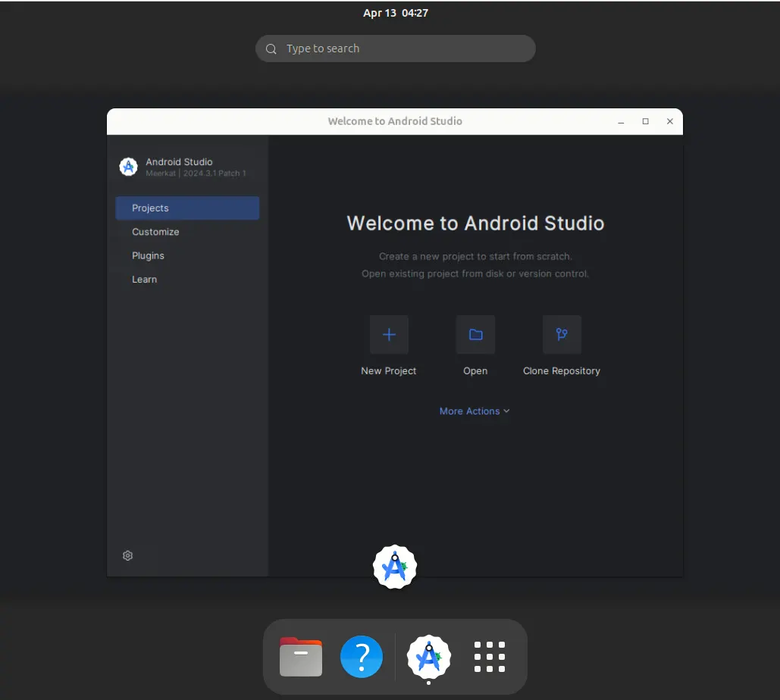Click 'Open existing project from disk or version control.'

tap(475, 274)
